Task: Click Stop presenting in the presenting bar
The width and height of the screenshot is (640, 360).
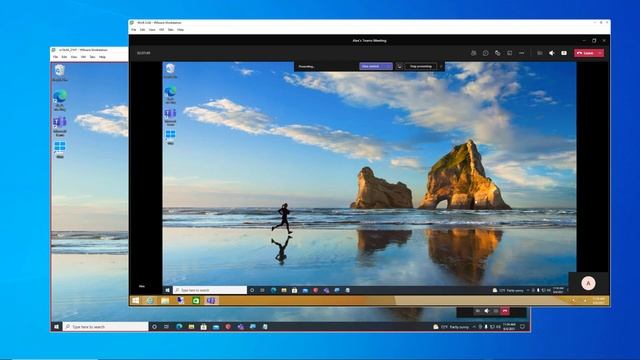Action: (421, 66)
